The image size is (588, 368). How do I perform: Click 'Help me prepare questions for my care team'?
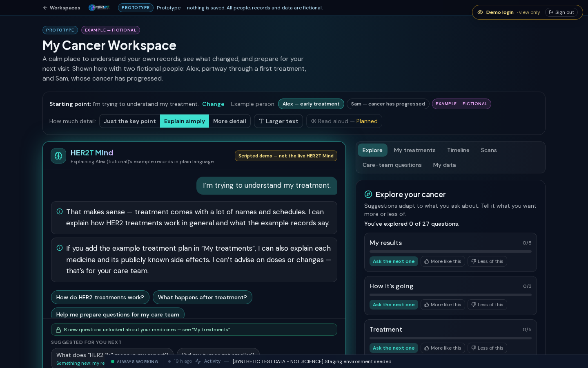pos(118,313)
